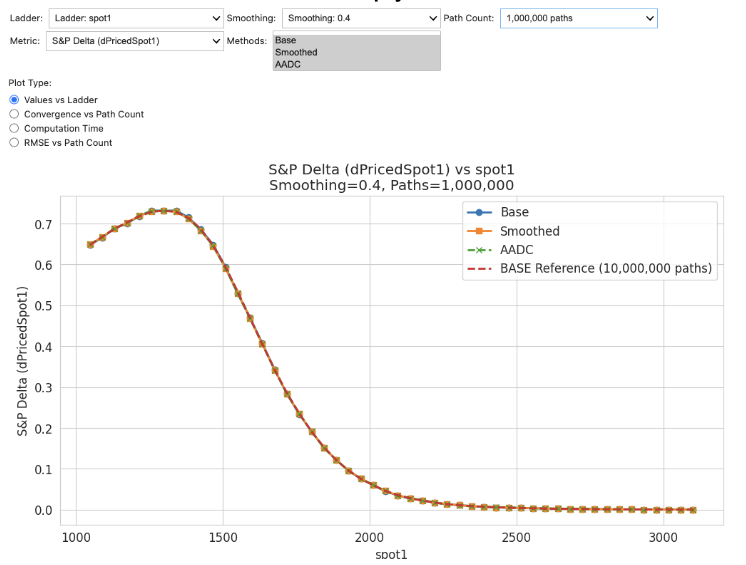The width and height of the screenshot is (746, 565).
Task: Click the BASE Reference (10,000,000 paths) legend text
Action: [606, 268]
